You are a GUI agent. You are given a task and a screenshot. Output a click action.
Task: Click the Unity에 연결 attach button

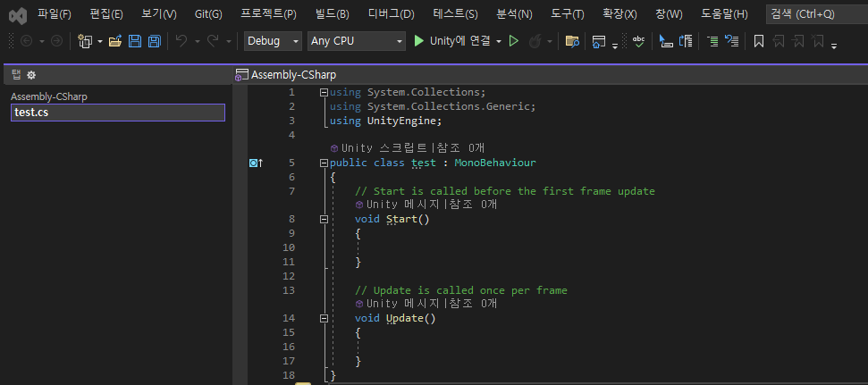coord(453,41)
